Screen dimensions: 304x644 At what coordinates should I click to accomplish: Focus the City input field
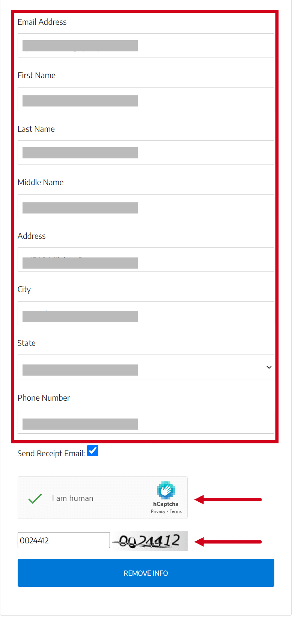point(146,313)
